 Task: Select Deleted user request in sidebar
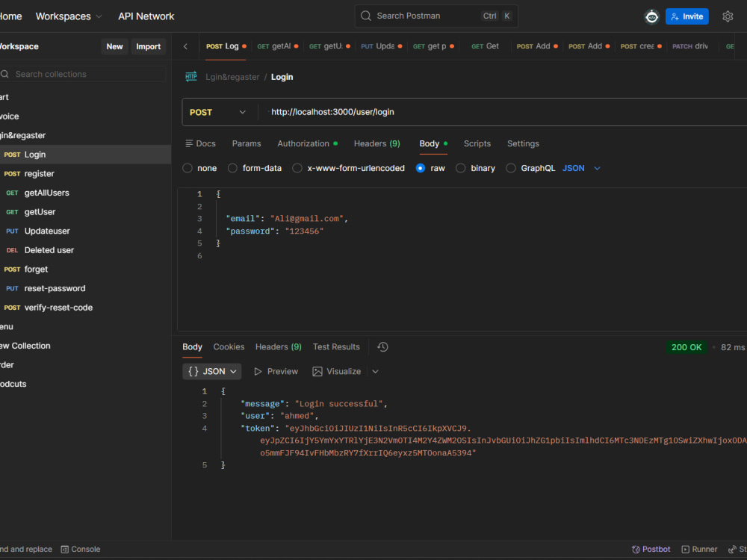click(x=85, y=250)
